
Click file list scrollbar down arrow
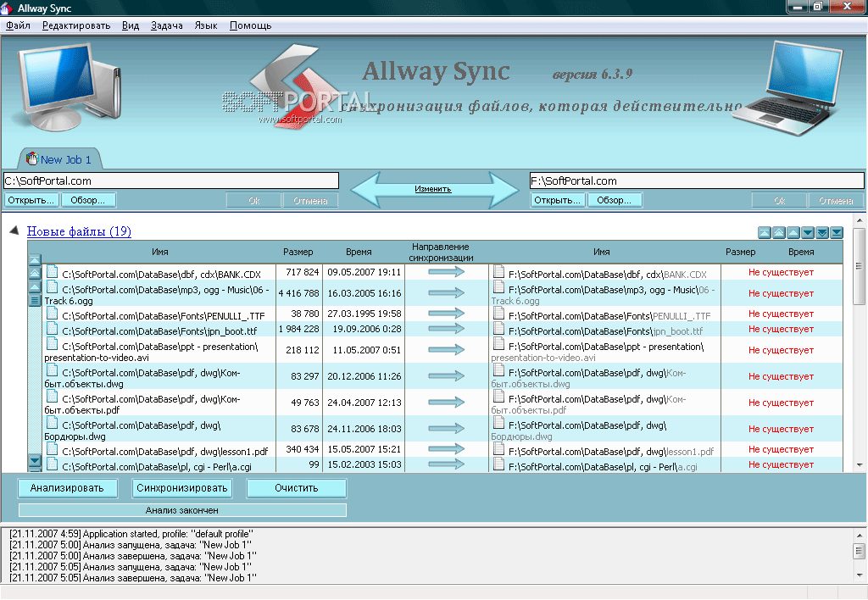pyautogui.click(x=860, y=465)
